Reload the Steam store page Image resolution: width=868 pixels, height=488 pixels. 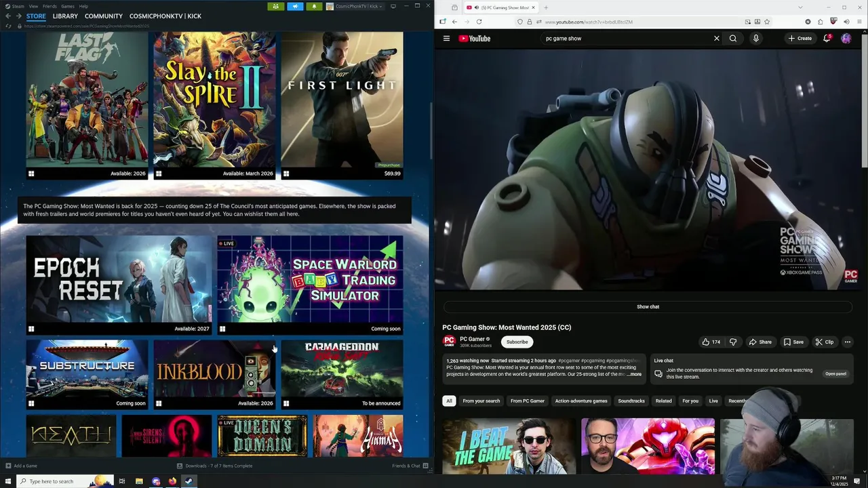pyautogui.click(x=8, y=26)
